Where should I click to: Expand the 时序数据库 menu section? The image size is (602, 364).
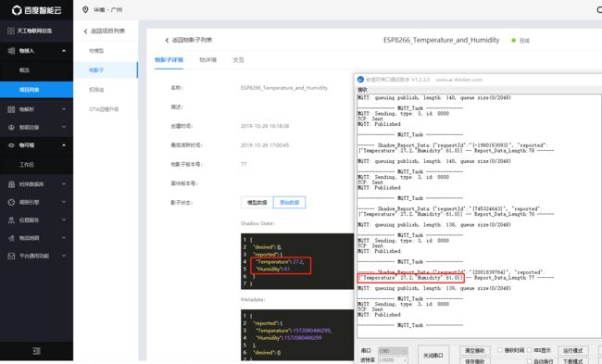(x=64, y=184)
